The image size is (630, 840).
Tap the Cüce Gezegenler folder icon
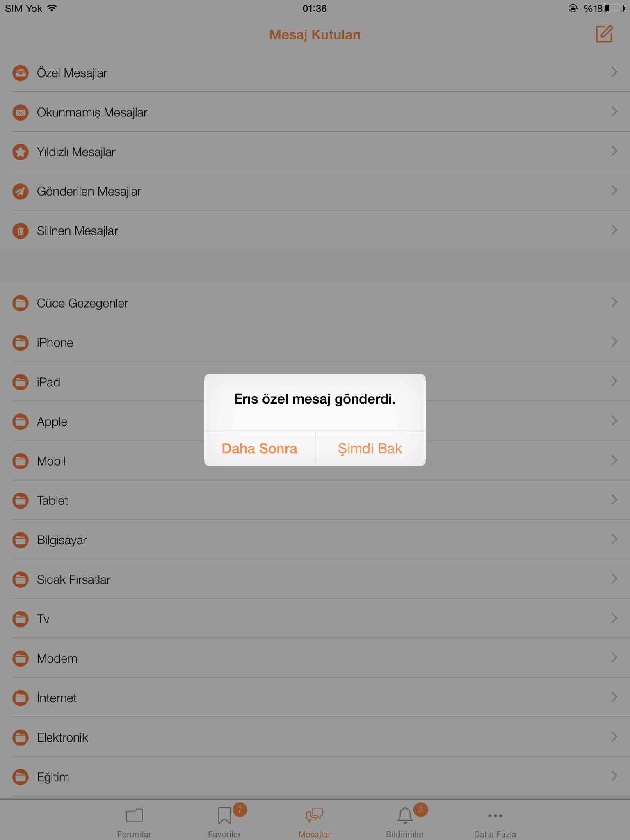tap(21, 304)
